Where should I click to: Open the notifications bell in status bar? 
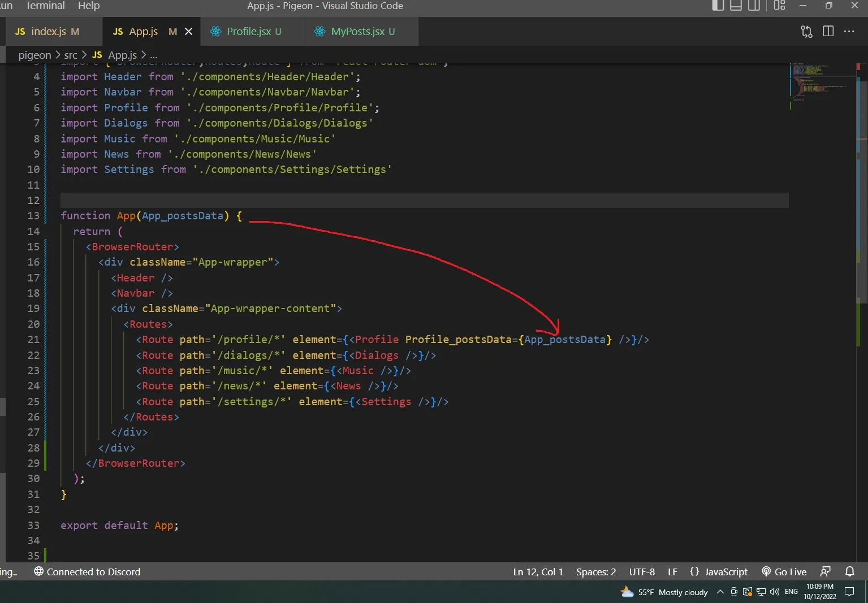pos(849,572)
